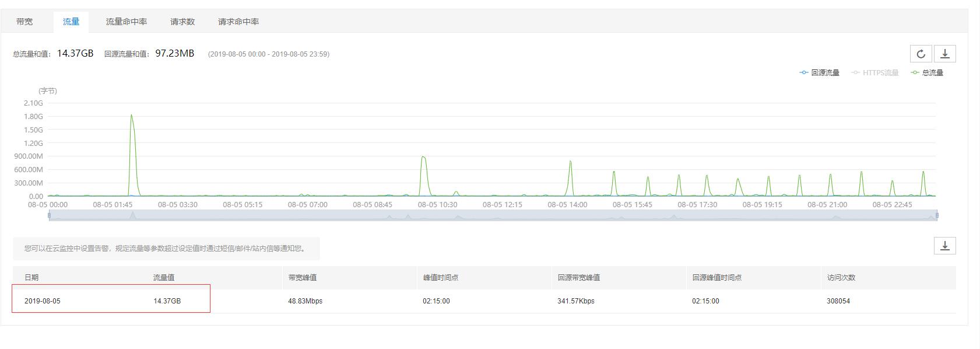Screen dimensions: 980x349
Task: Click the right handle of the time range slider
Action: coord(937,215)
